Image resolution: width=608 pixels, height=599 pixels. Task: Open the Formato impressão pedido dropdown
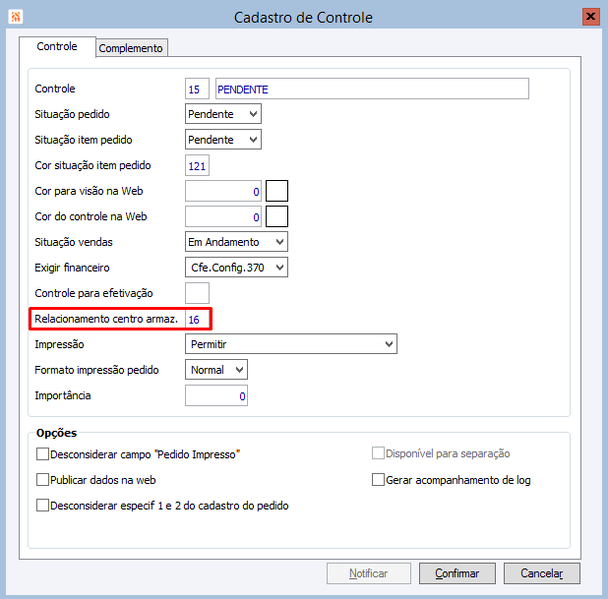216,370
